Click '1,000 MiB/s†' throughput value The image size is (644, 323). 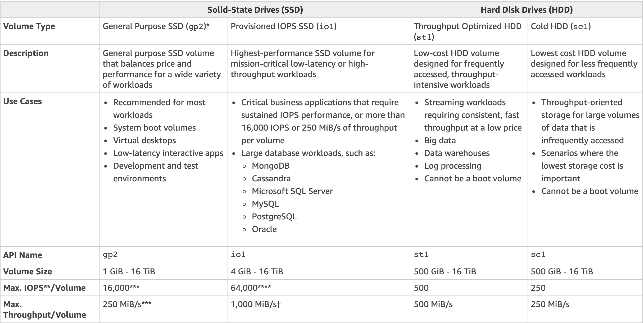click(x=256, y=304)
